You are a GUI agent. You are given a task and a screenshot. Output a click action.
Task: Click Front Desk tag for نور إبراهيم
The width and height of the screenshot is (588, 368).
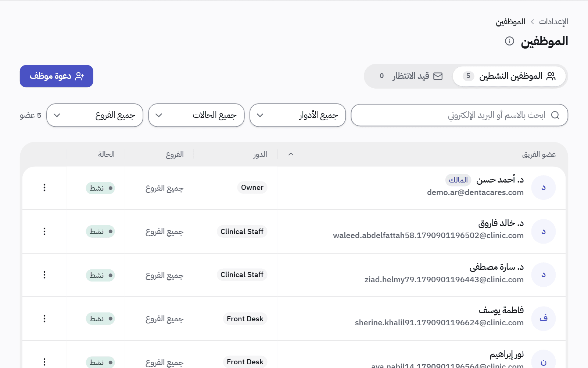(x=245, y=362)
